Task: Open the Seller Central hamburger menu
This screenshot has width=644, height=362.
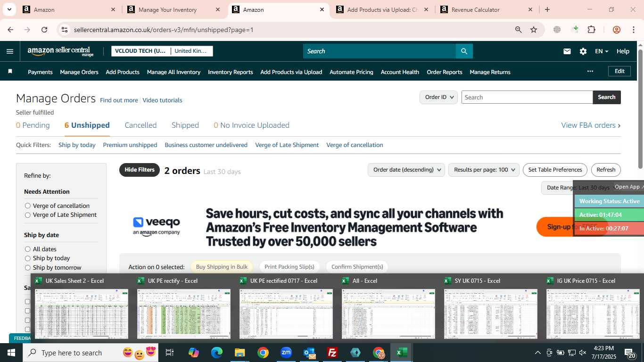Action: 10,51
